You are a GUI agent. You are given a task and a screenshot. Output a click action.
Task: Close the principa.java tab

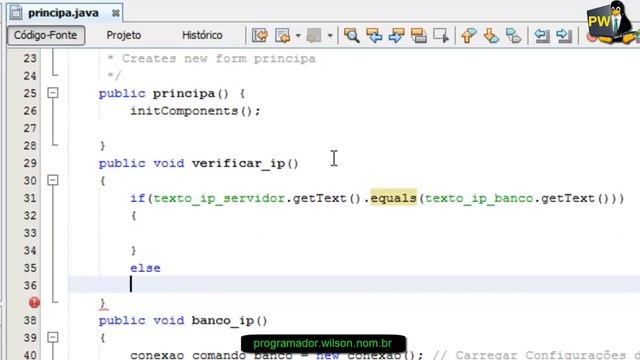click(116, 13)
